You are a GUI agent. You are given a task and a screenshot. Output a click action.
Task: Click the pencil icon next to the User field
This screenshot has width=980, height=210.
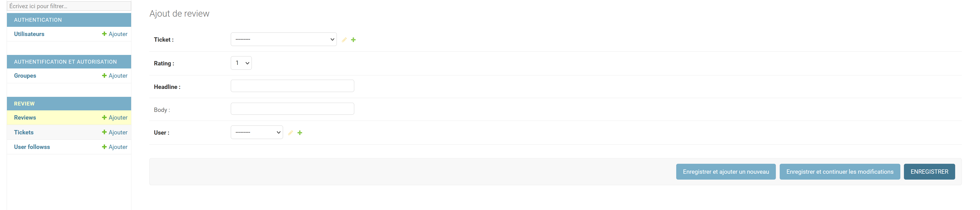click(290, 133)
